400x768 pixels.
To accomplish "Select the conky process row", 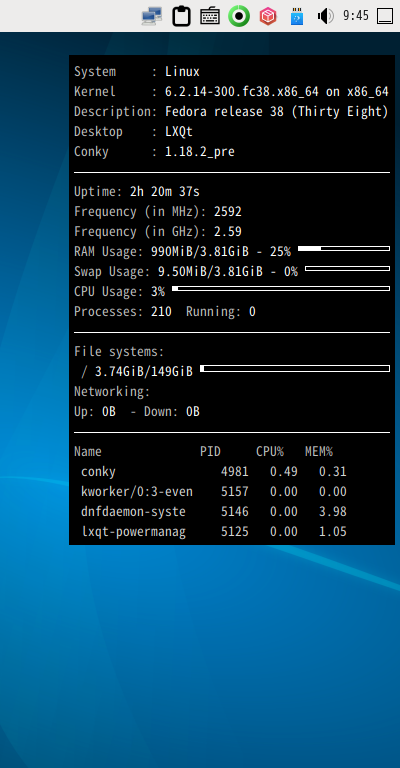I will (x=214, y=472).
